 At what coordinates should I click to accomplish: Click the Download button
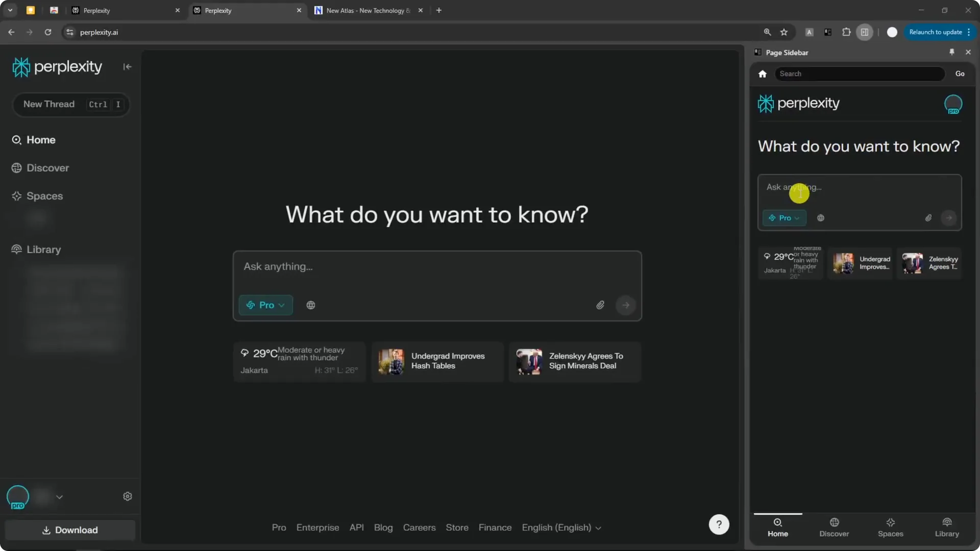[70, 530]
